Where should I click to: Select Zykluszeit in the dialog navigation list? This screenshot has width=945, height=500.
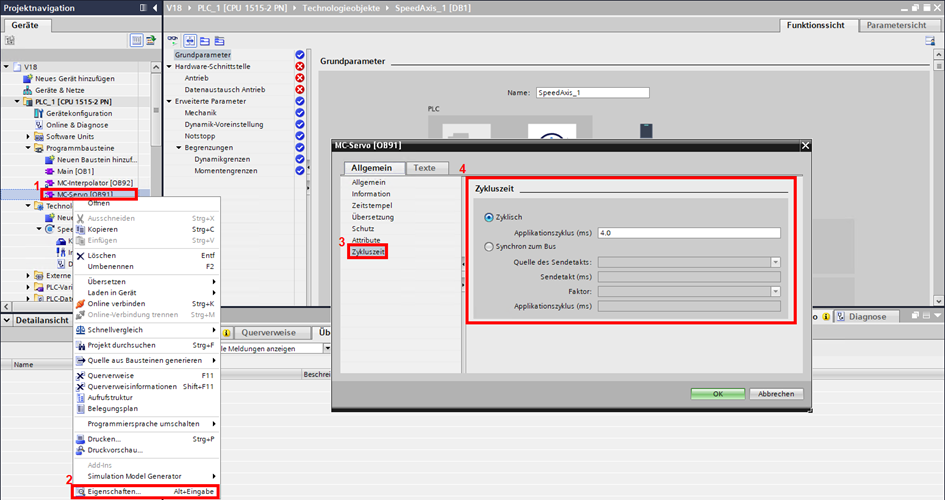[x=368, y=252]
